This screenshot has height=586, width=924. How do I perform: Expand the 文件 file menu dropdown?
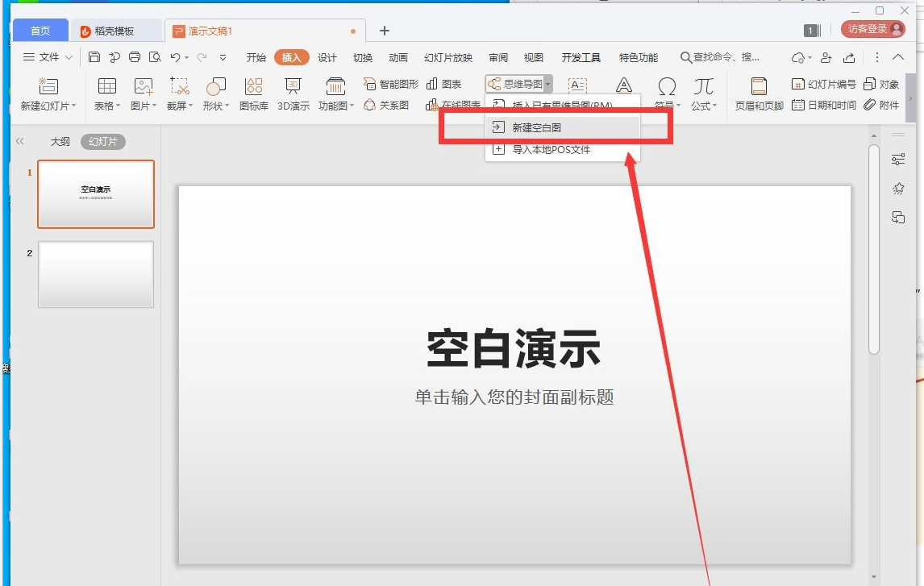coord(48,57)
